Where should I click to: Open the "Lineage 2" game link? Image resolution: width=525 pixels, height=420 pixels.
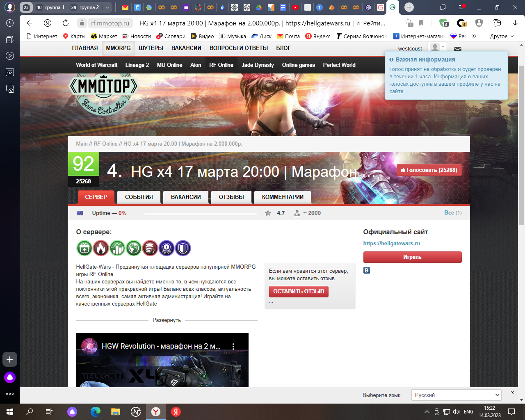[137, 65]
